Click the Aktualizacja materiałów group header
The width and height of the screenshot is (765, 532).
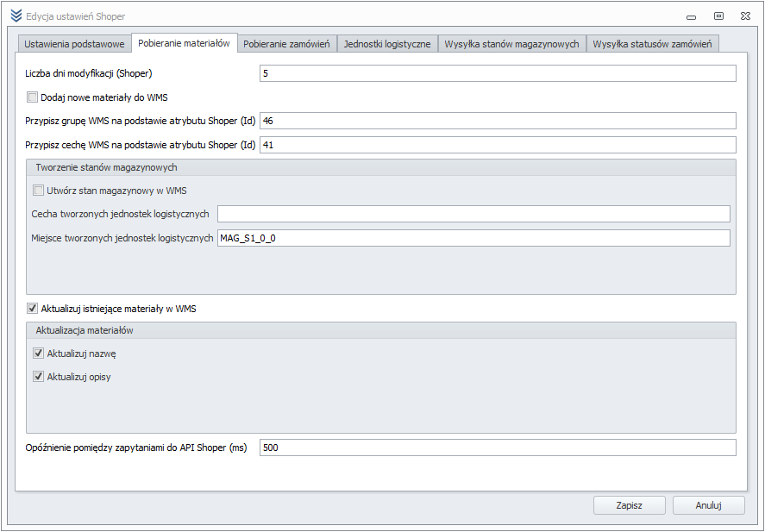pyautogui.click(x=381, y=330)
